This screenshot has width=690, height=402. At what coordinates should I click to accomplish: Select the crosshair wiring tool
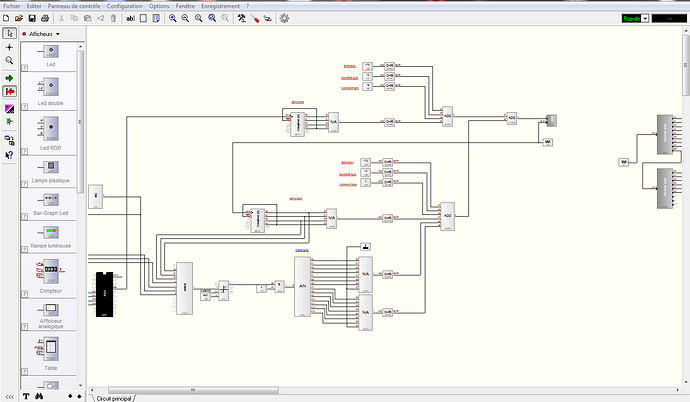[x=9, y=47]
